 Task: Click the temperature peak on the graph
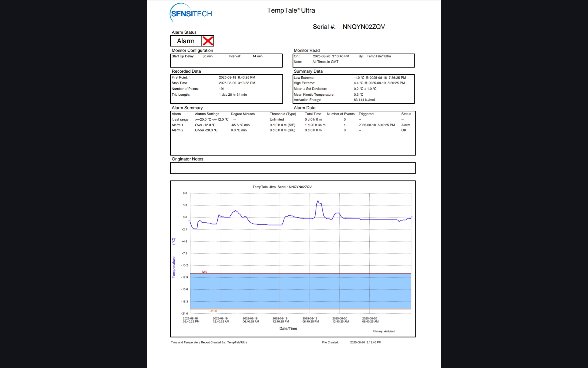(x=318, y=201)
